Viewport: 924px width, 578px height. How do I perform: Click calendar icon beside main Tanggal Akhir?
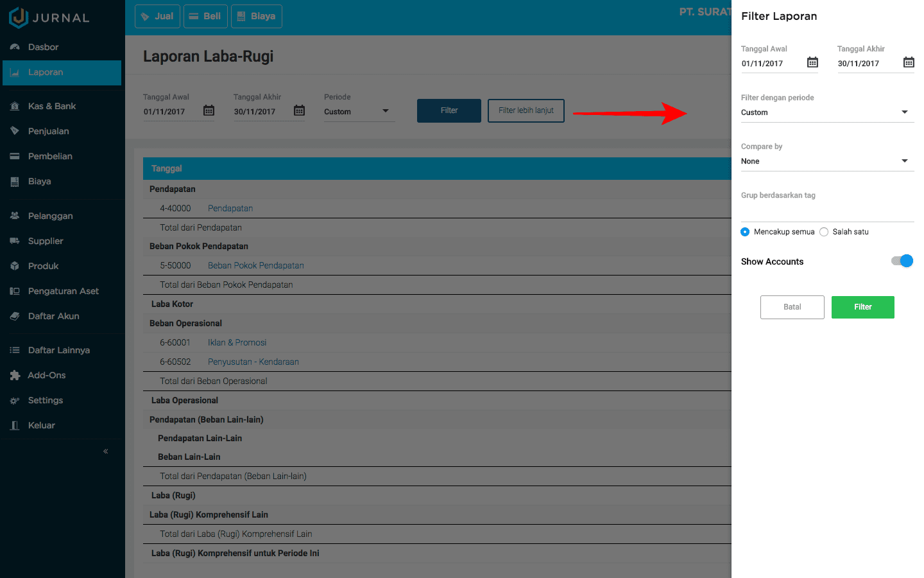[299, 110]
